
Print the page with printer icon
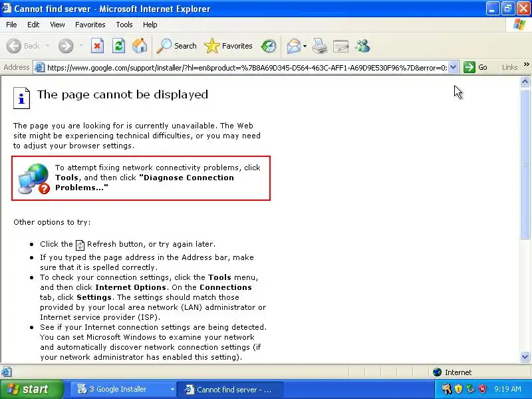point(320,46)
